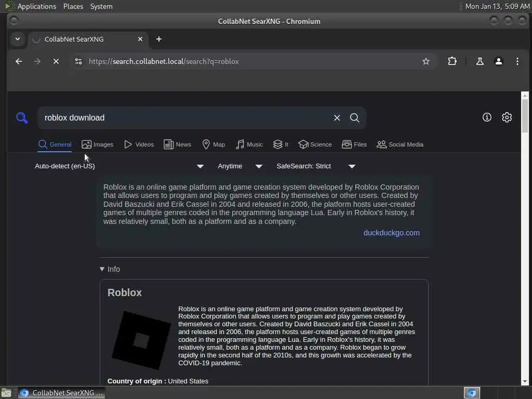Open the Places menu

73,6
